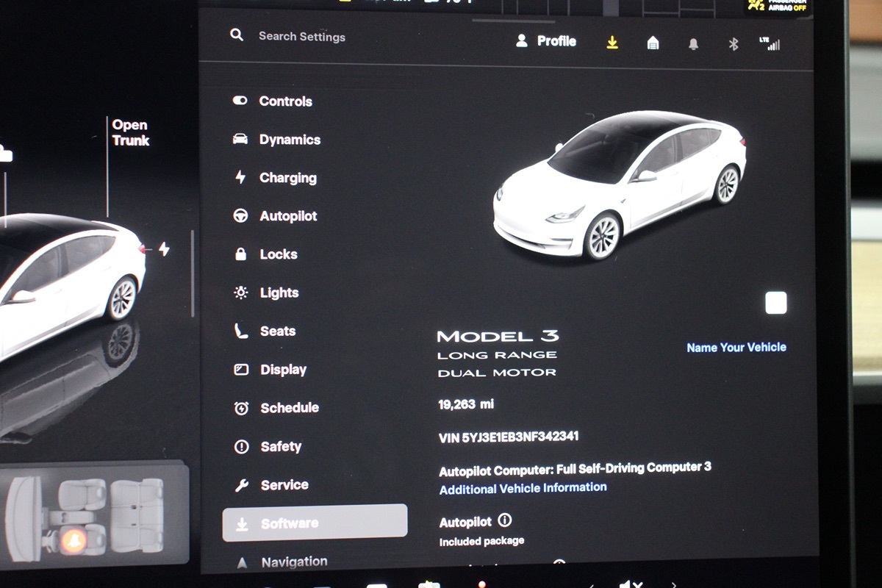Screen dimensions: 882x588
Task: Open Display settings
Action: point(283,370)
